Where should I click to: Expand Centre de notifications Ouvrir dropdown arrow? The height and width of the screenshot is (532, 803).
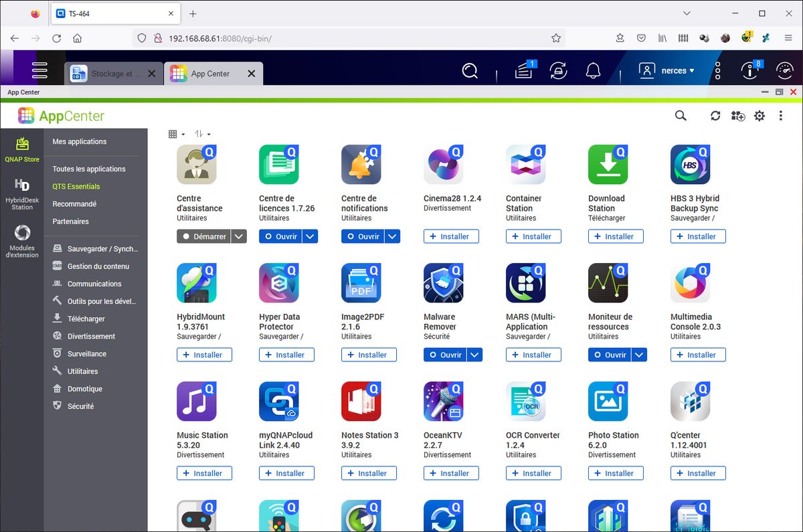tap(392, 236)
